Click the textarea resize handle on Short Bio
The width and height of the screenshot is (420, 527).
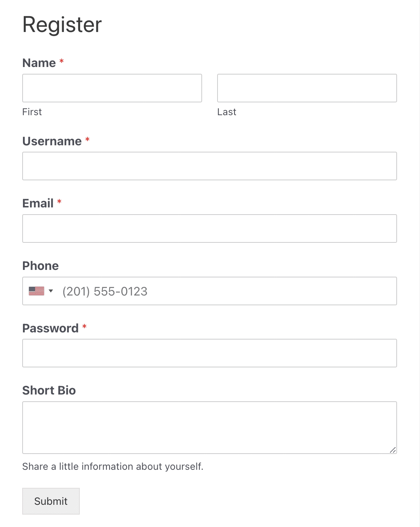pos(393,449)
